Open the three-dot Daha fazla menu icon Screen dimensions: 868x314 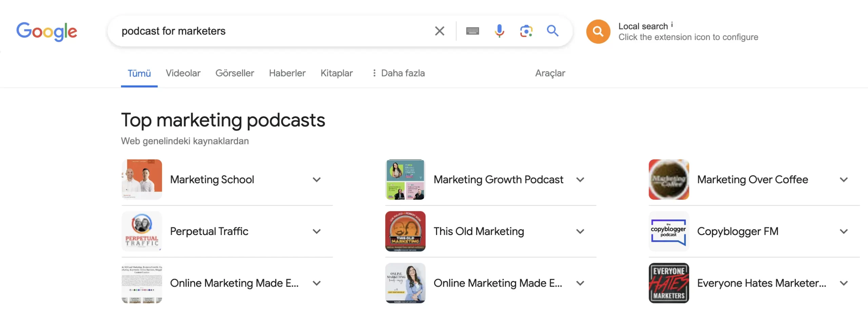tap(374, 73)
